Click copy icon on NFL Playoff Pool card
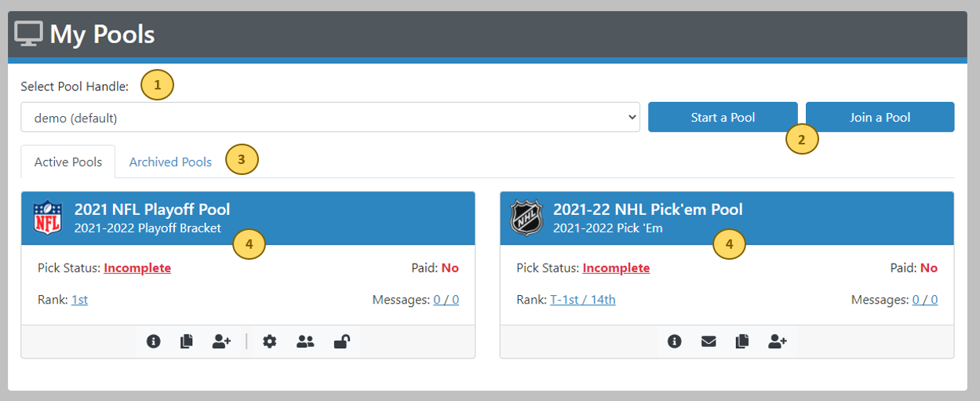The image size is (980, 401). pyautogui.click(x=186, y=342)
